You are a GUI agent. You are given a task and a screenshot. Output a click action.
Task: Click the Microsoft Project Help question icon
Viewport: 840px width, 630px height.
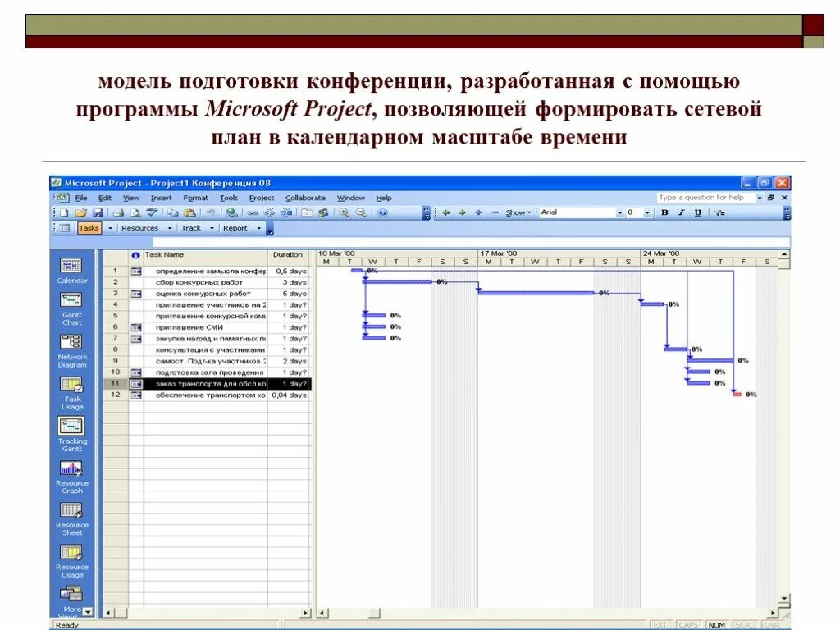[x=382, y=212]
